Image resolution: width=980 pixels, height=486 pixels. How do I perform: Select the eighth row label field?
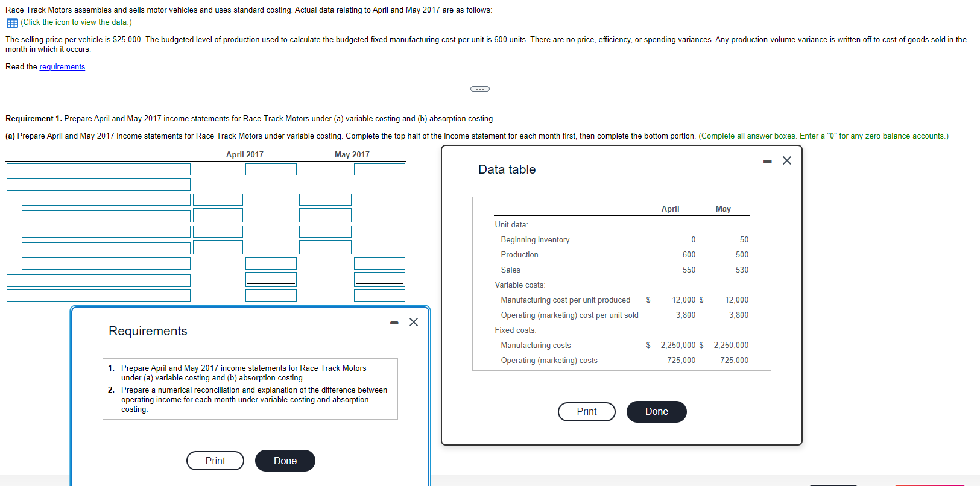98,280
